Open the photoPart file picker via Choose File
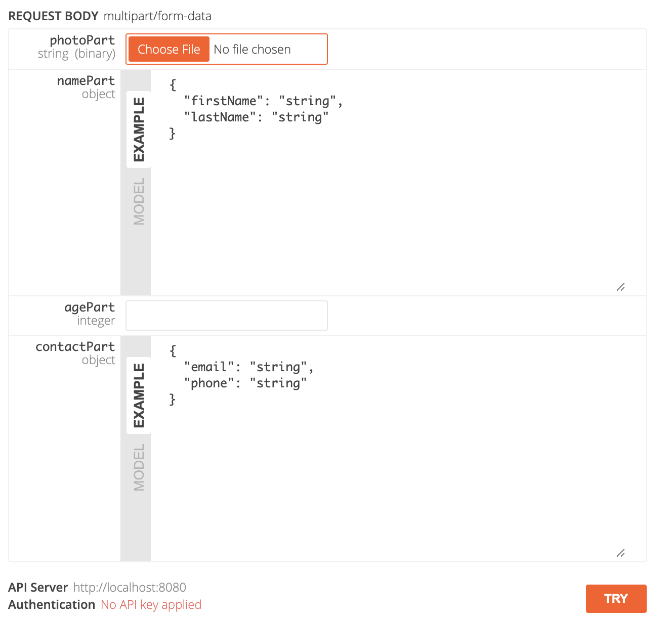 point(168,49)
